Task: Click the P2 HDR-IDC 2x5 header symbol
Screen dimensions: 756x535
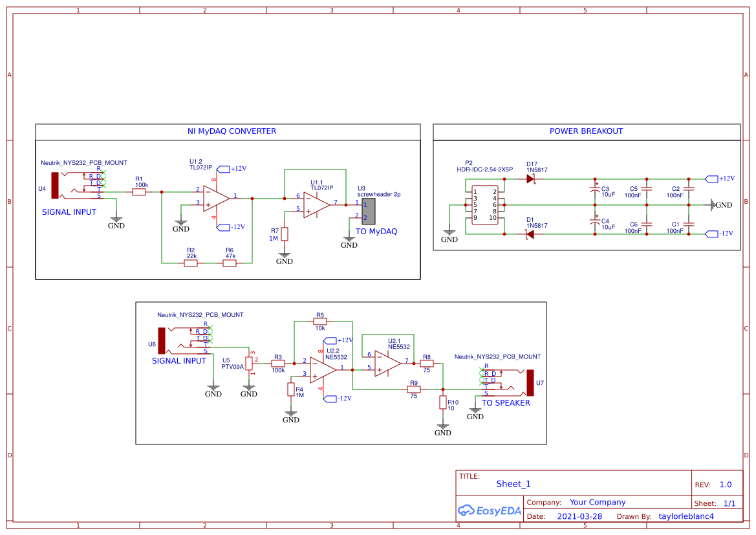Action: click(484, 205)
